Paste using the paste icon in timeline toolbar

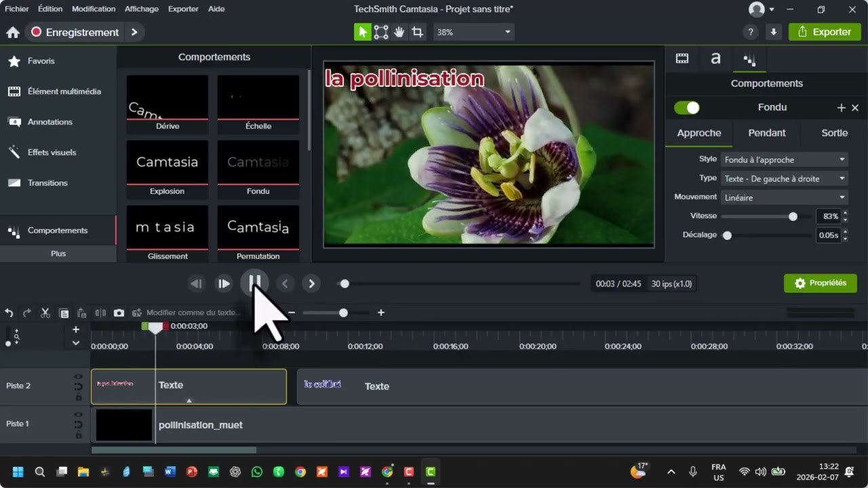point(81,312)
